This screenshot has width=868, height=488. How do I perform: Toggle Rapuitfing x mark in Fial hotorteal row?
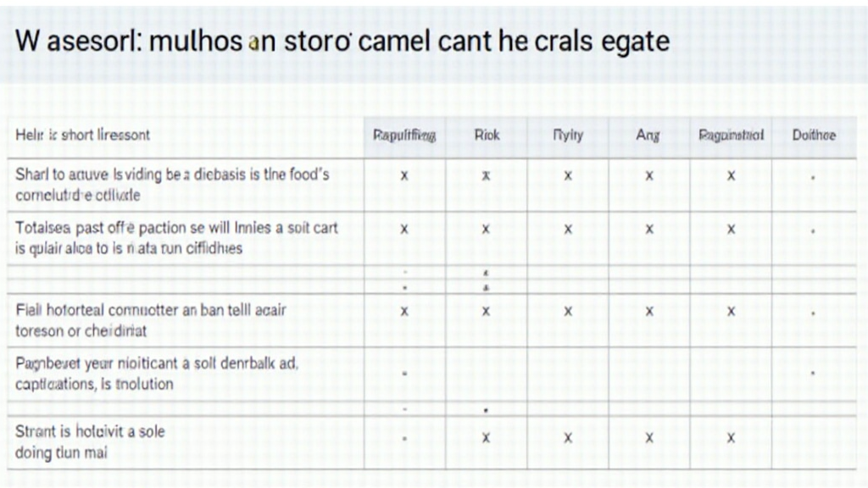(404, 312)
